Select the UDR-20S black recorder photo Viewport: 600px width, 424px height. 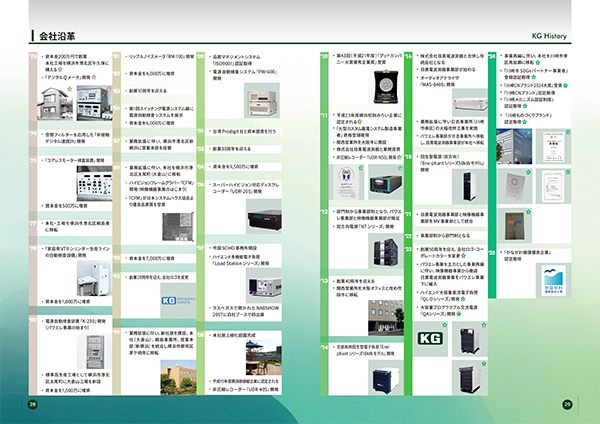coord(264,217)
